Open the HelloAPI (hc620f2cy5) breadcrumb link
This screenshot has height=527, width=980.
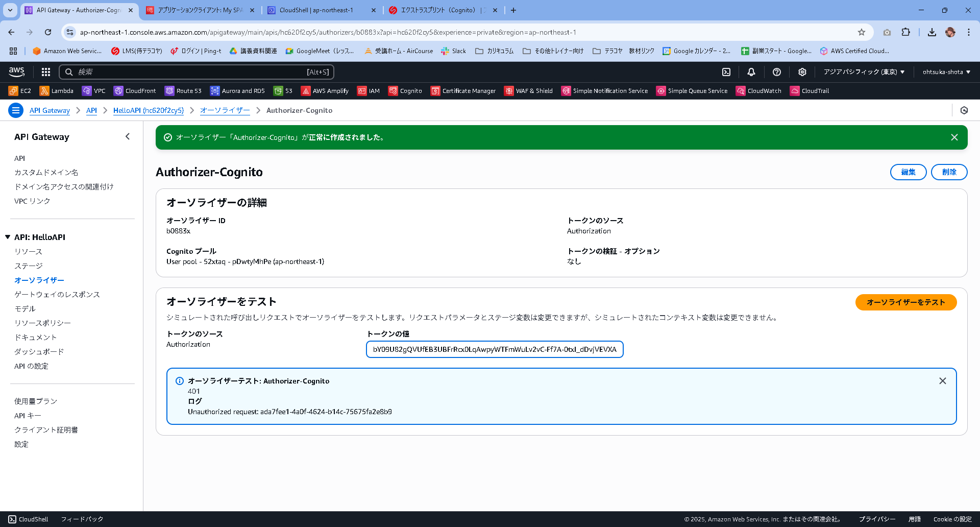(149, 110)
